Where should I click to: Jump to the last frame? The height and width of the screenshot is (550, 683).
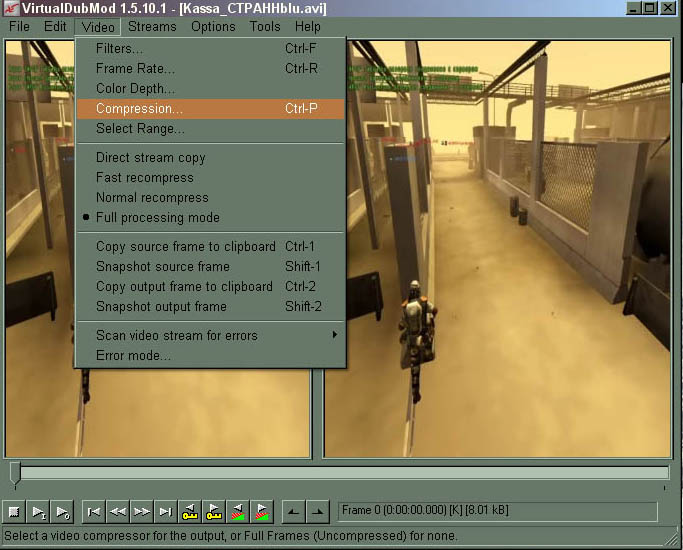pyautogui.click(x=166, y=511)
